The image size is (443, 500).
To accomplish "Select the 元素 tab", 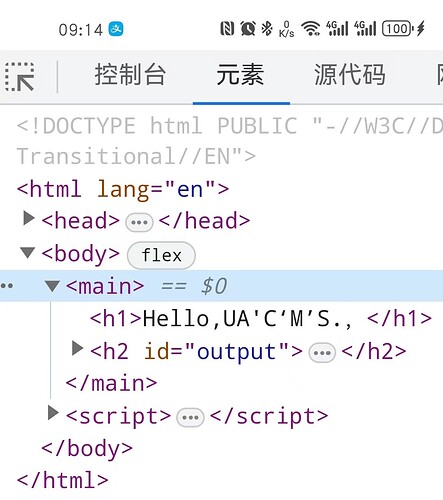I will pos(240,75).
